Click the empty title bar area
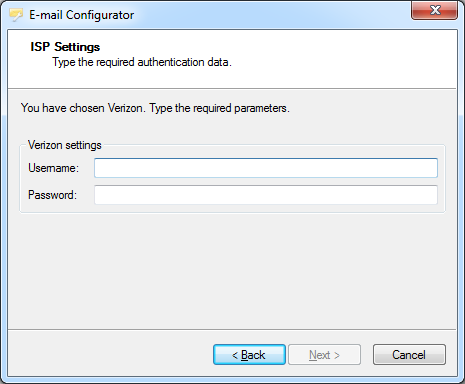 pyautogui.click(x=272, y=15)
